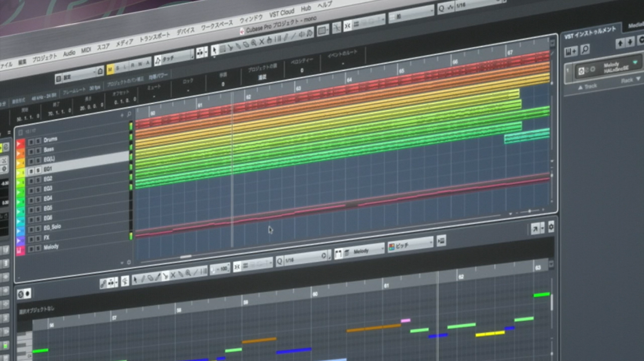Click the Quantize Q icon in top toolbar
The image size is (644, 361).
click(x=441, y=9)
